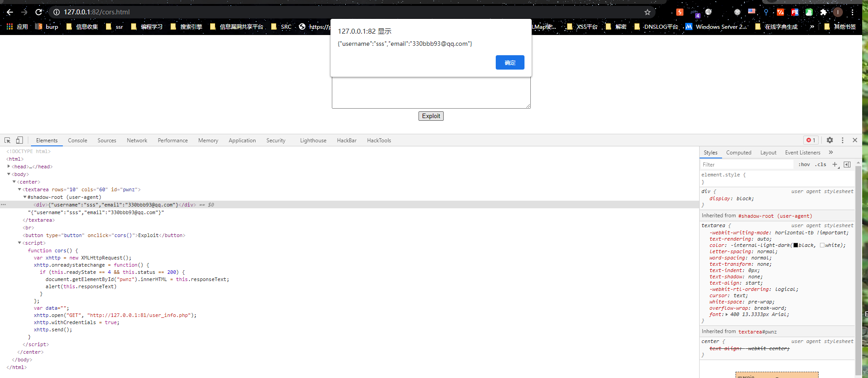Open the php extension with badge 4
Image resolution: width=868 pixels, height=378 pixels.
pyautogui.click(x=695, y=13)
